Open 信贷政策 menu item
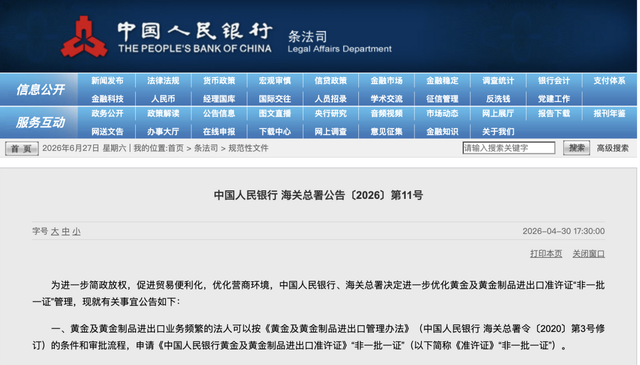This screenshot has width=640, height=365. point(331,81)
